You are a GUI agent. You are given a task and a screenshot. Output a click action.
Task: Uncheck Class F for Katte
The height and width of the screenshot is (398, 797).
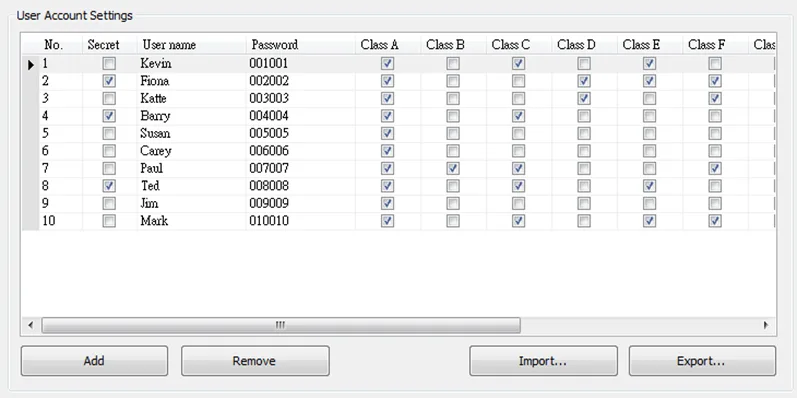pos(715,98)
